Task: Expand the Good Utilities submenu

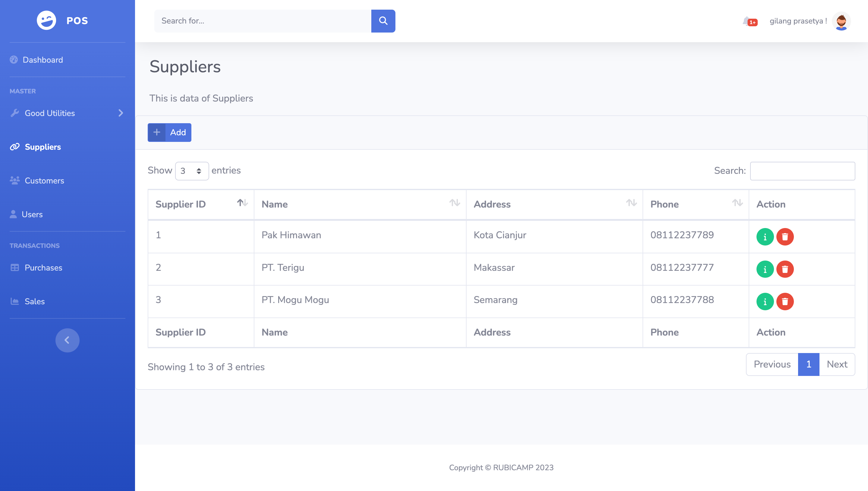Action: coord(121,113)
